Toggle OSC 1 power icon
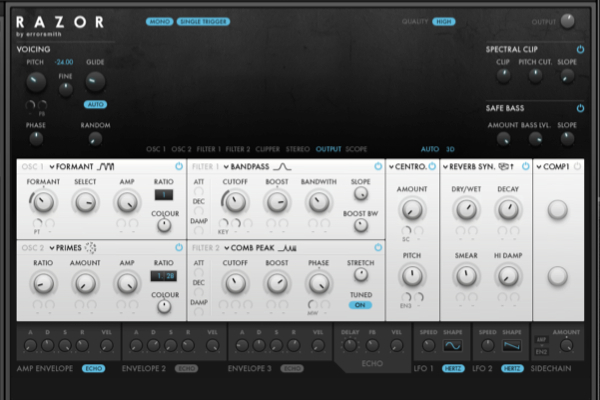 [x=179, y=167]
